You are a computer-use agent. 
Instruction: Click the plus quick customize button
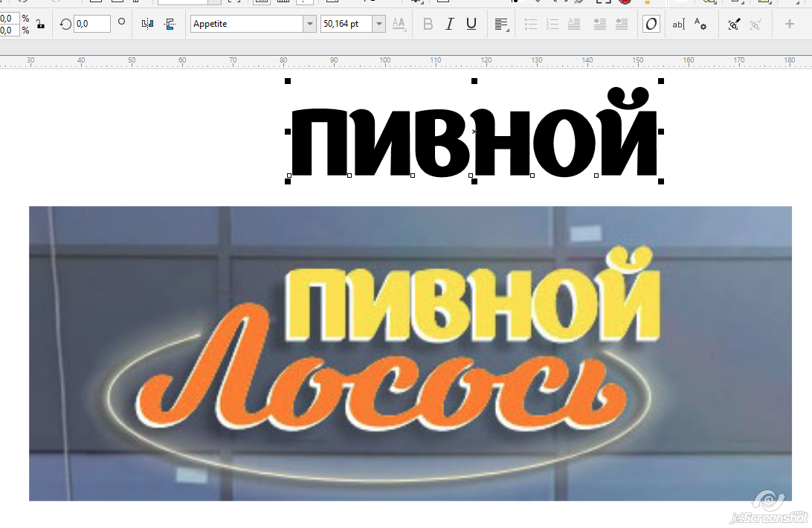coord(789,24)
